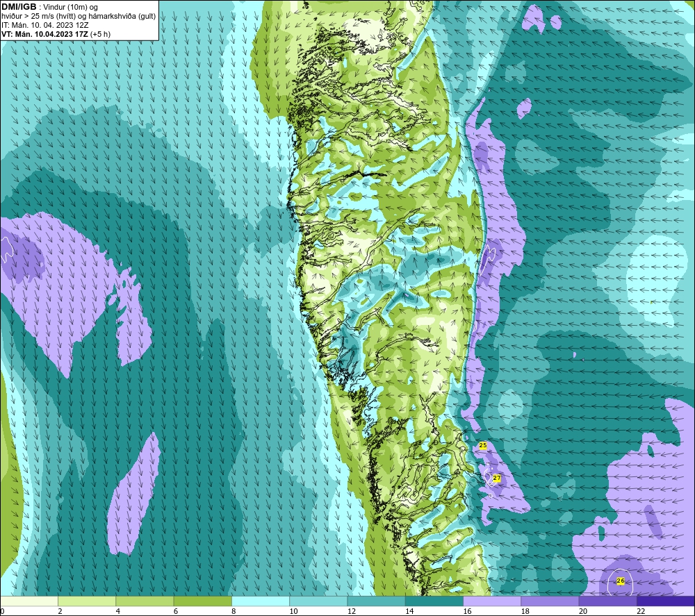
Task: Pick the light green 2–4 m/s legend swatch
Action: 87,601
